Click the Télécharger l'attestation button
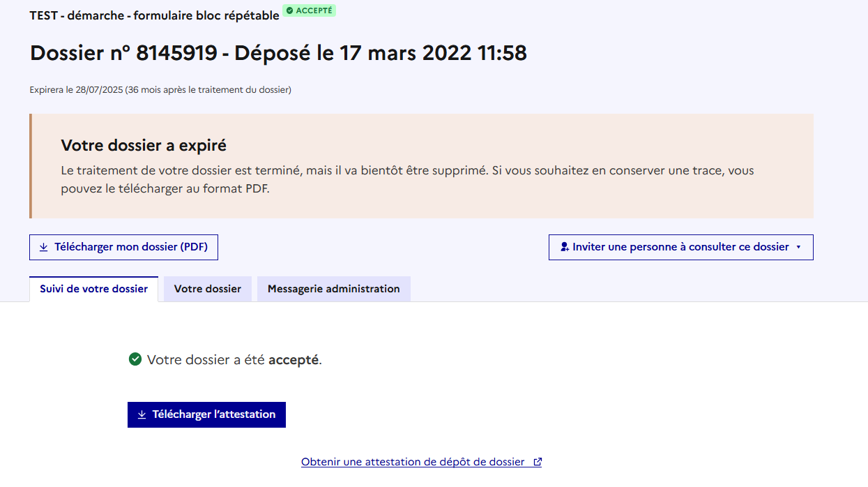The width and height of the screenshot is (868, 487). click(206, 414)
